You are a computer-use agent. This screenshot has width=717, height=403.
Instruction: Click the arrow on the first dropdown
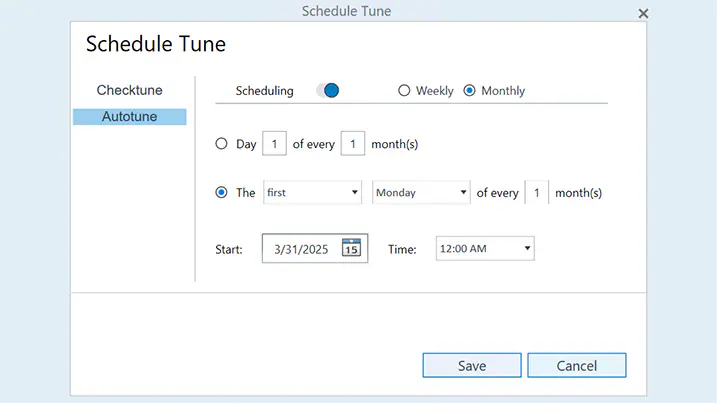tap(354, 193)
